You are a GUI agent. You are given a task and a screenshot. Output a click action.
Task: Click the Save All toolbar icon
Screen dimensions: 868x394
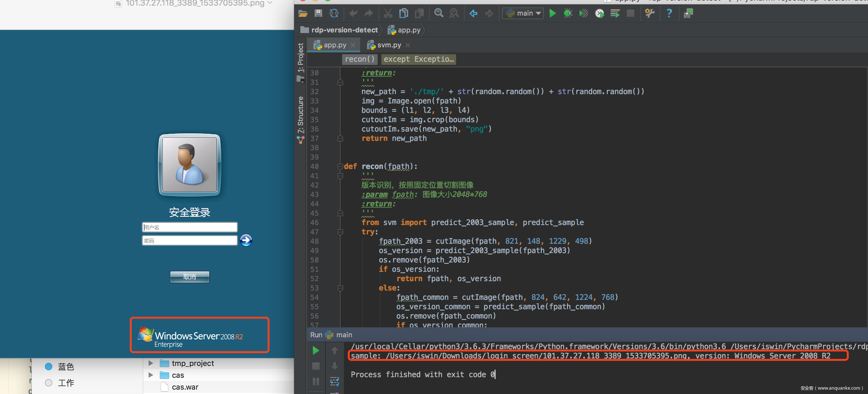318,13
